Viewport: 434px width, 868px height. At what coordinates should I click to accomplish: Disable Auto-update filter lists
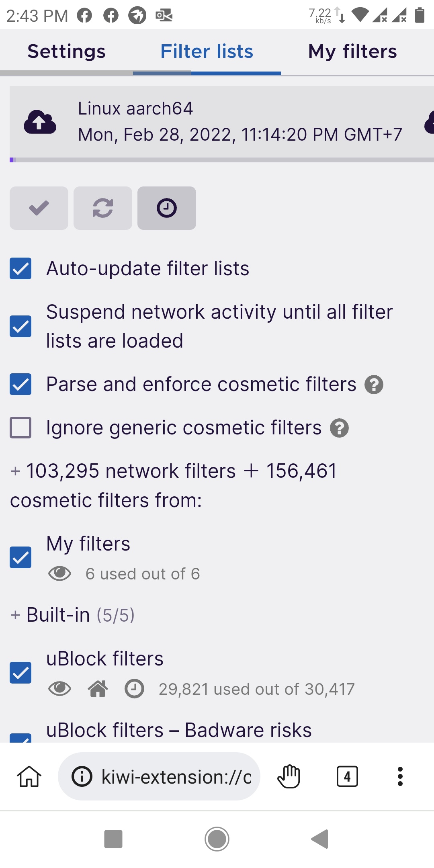pos(20,268)
